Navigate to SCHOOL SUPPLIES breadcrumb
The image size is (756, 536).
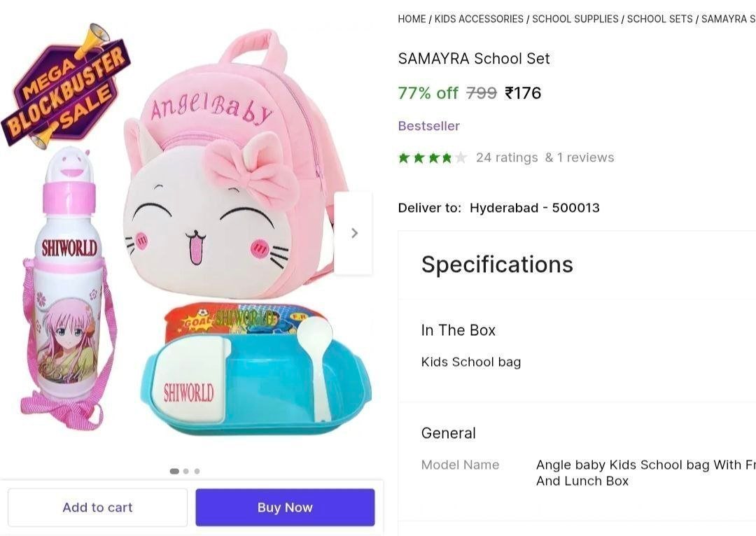[x=575, y=19]
